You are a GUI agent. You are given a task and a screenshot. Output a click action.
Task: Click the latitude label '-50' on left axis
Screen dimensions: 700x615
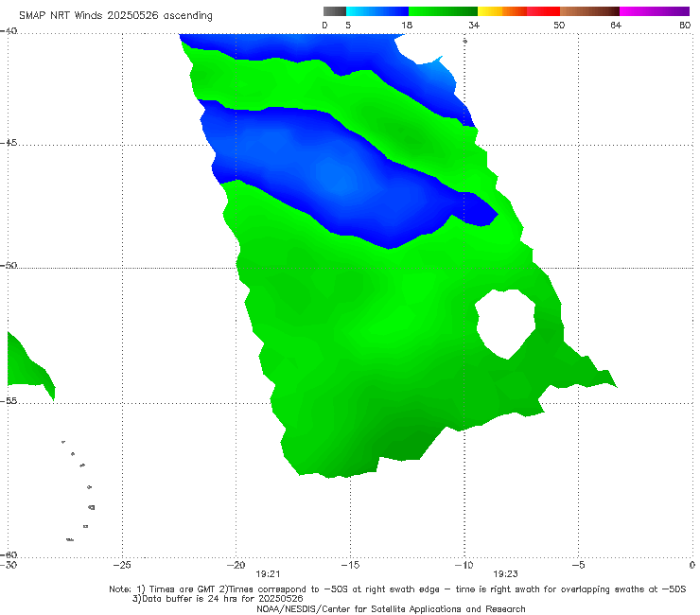[x=9, y=265]
